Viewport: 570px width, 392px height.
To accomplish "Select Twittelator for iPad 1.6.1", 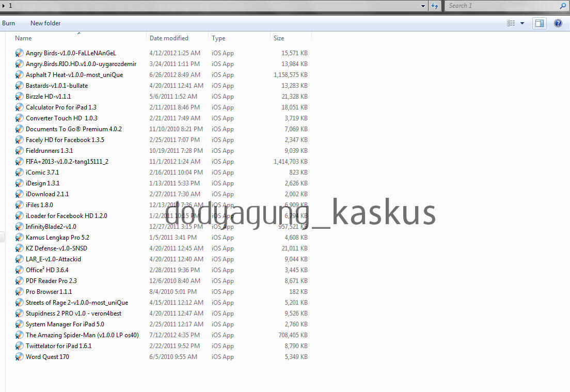I will click(58, 346).
